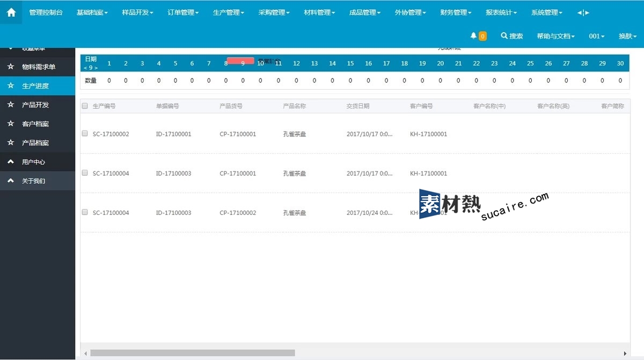Sort by the 客户编号 column header
This screenshot has height=360, width=644.
pyautogui.click(x=421, y=106)
